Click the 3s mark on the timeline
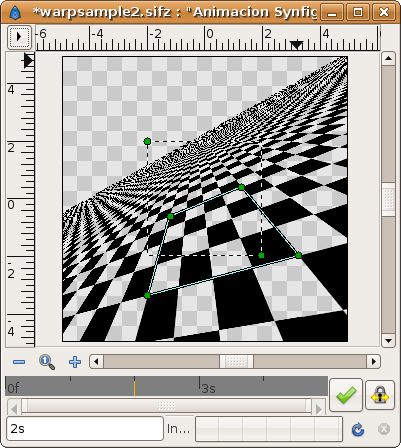This screenshot has height=448, width=401. pos(208,388)
